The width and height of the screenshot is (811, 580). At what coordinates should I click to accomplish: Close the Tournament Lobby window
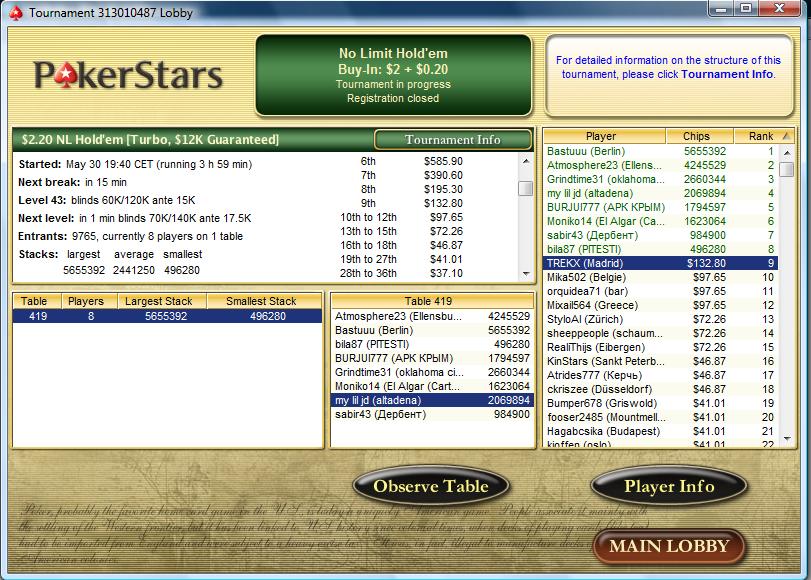[779, 8]
